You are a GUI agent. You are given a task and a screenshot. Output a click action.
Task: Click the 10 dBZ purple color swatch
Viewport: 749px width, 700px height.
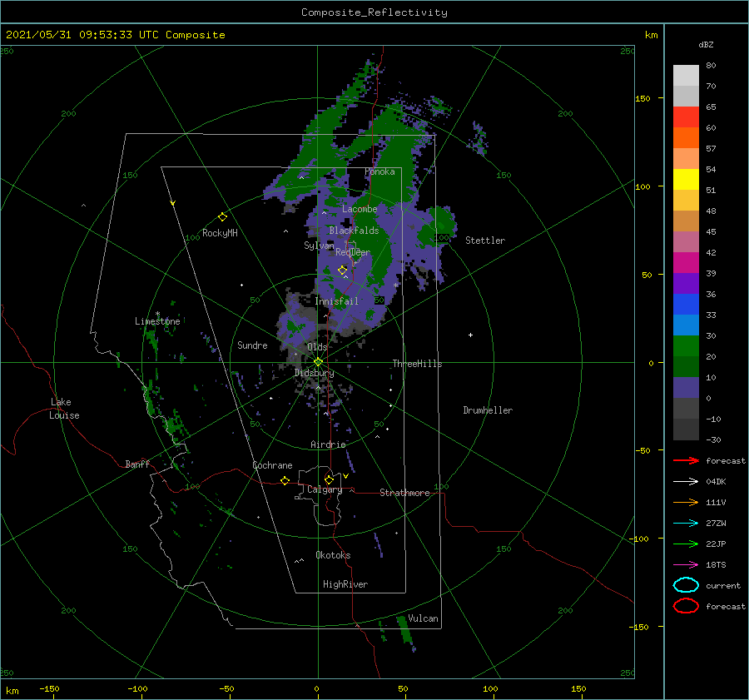pyautogui.click(x=686, y=388)
